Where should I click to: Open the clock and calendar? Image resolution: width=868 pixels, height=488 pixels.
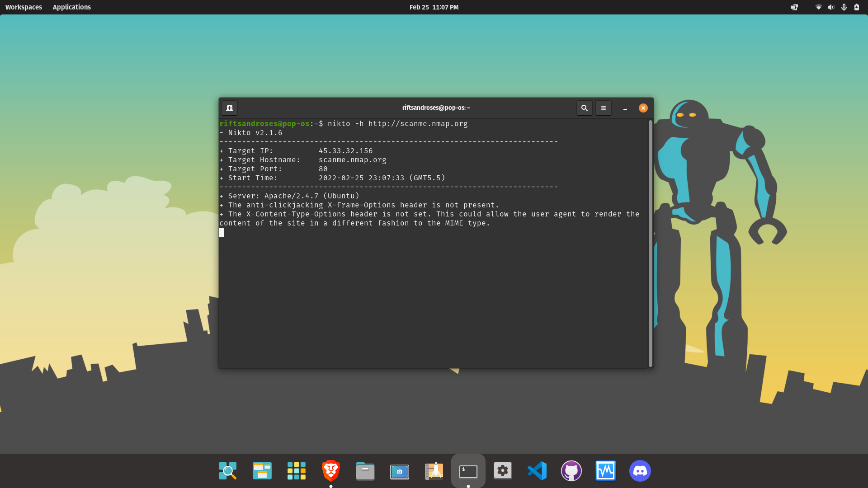(x=434, y=7)
